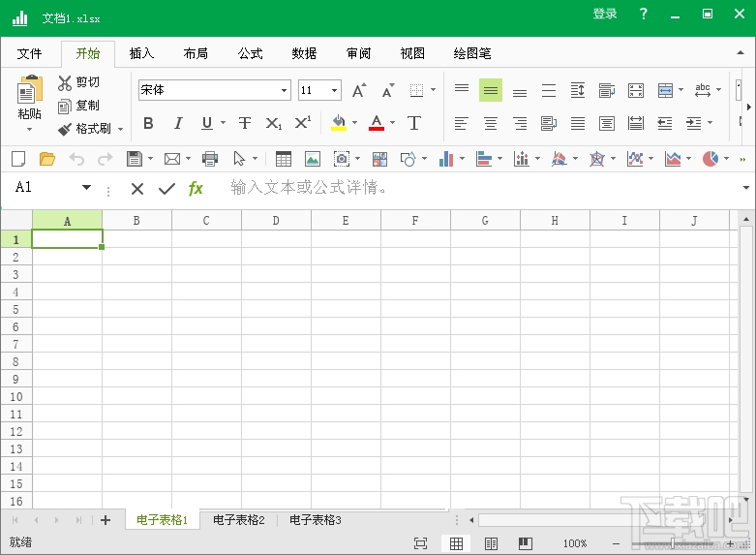Cancel formula entry with X
Viewport: 756px width, 555px height.
[137, 189]
